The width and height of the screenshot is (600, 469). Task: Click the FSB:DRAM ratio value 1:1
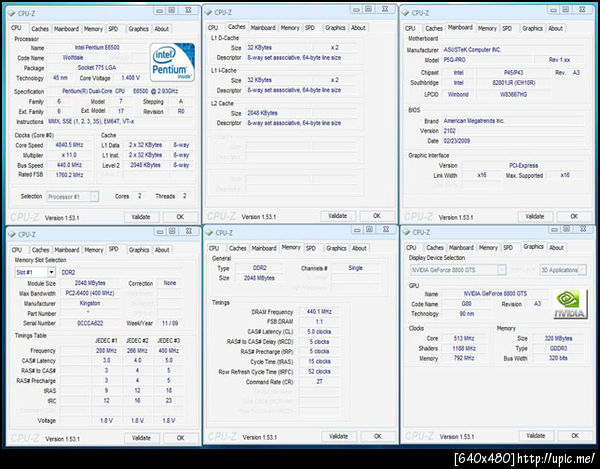pos(319,321)
